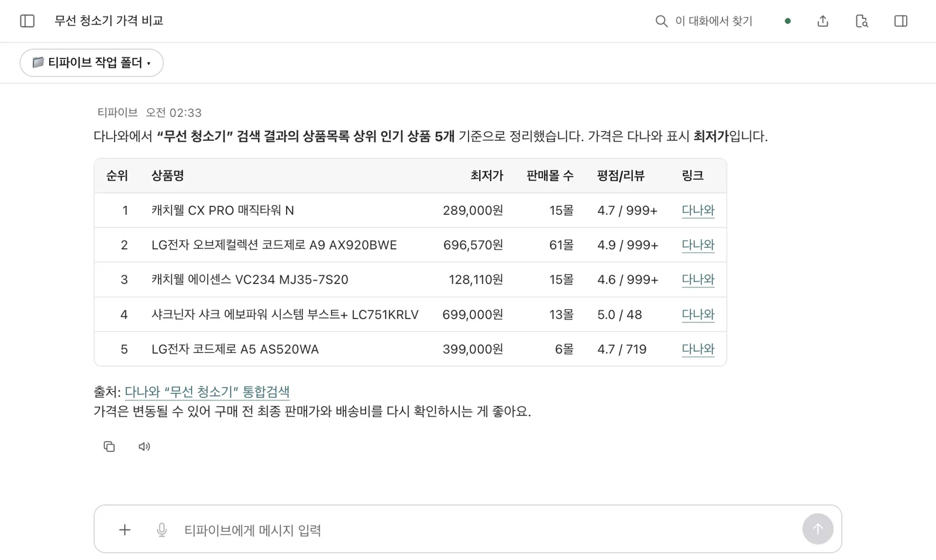Click the send arrow button
936x560 pixels.
point(817,529)
